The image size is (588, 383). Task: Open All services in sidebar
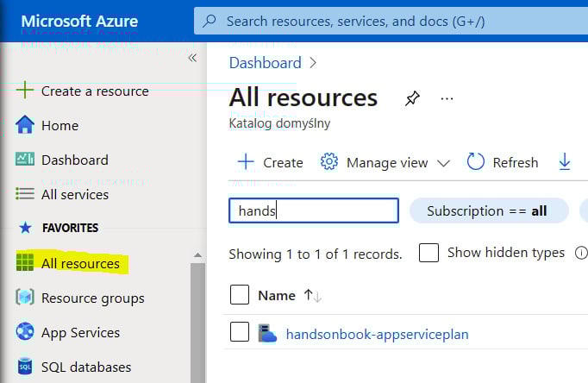coord(75,195)
